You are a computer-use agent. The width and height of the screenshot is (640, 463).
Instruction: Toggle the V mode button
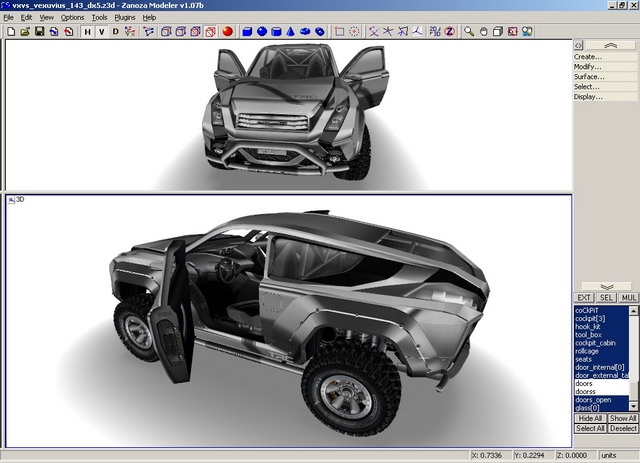(101, 31)
